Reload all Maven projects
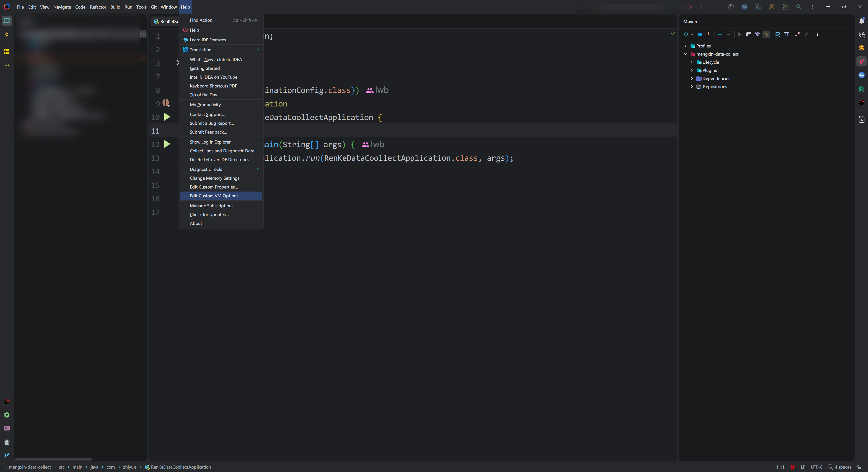This screenshot has width=868, height=472. pos(686,34)
